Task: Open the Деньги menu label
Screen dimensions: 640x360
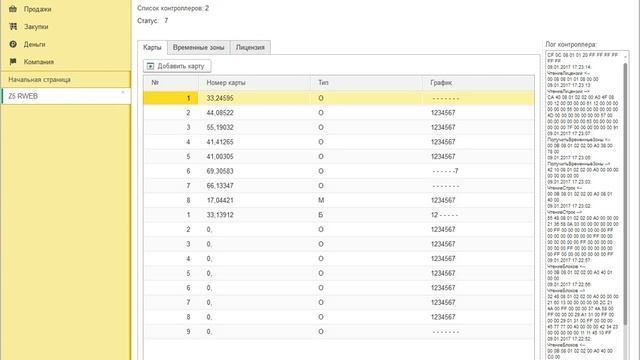Action: click(35, 44)
